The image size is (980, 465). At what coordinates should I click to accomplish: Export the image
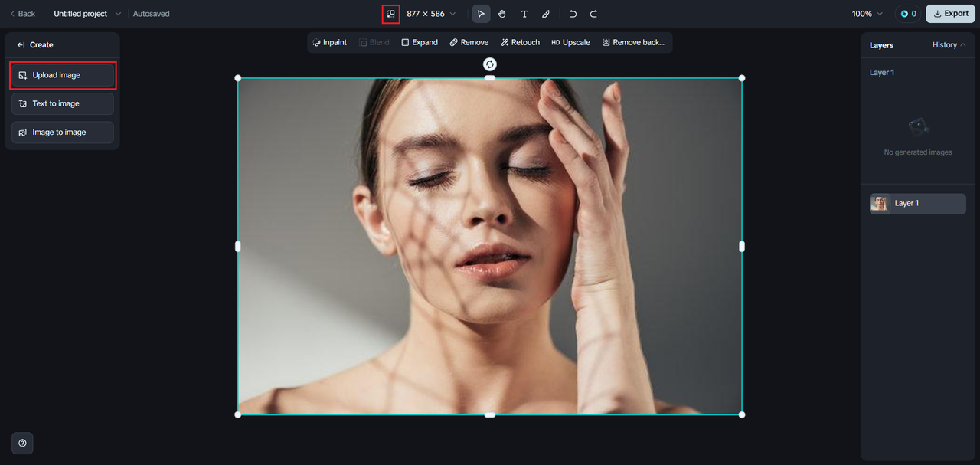pos(950,14)
